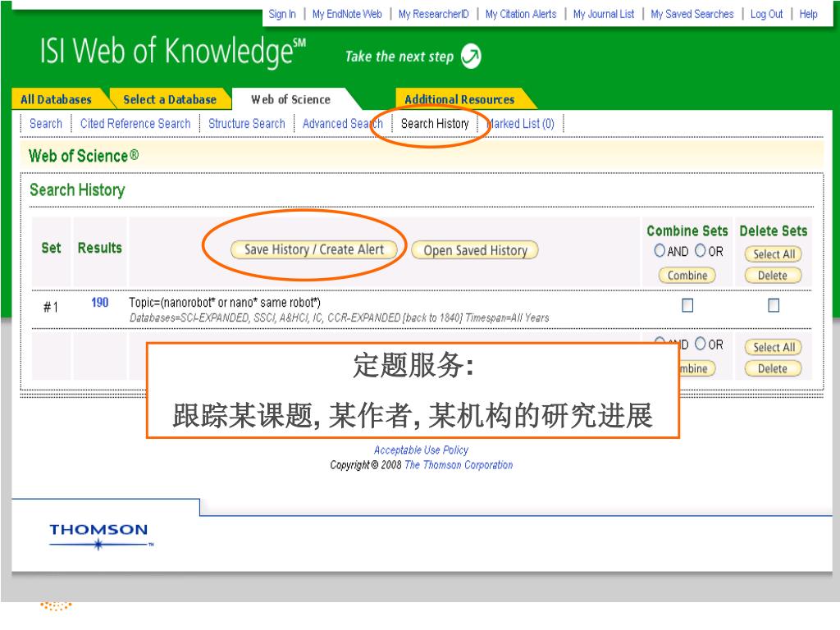Open the Additional Resources tab
The height and width of the screenshot is (630, 840).
[x=459, y=99]
